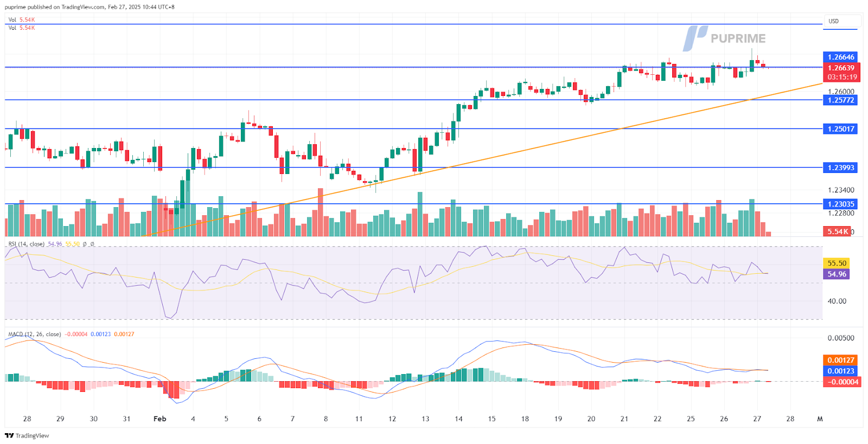
Task: Click the 1.26000 price axis value
Action: pyautogui.click(x=841, y=92)
